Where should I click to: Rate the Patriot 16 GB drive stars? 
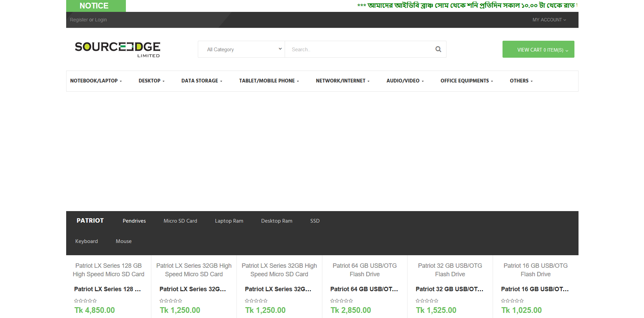tap(513, 301)
